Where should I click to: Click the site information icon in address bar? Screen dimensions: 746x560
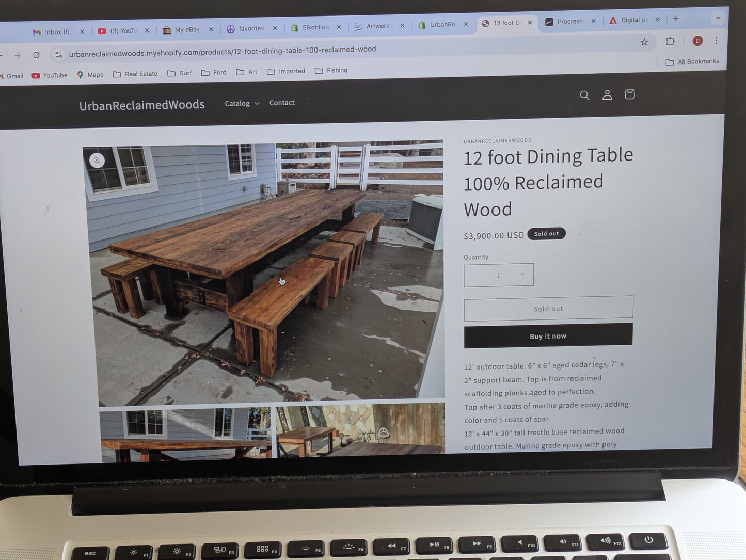click(x=58, y=54)
